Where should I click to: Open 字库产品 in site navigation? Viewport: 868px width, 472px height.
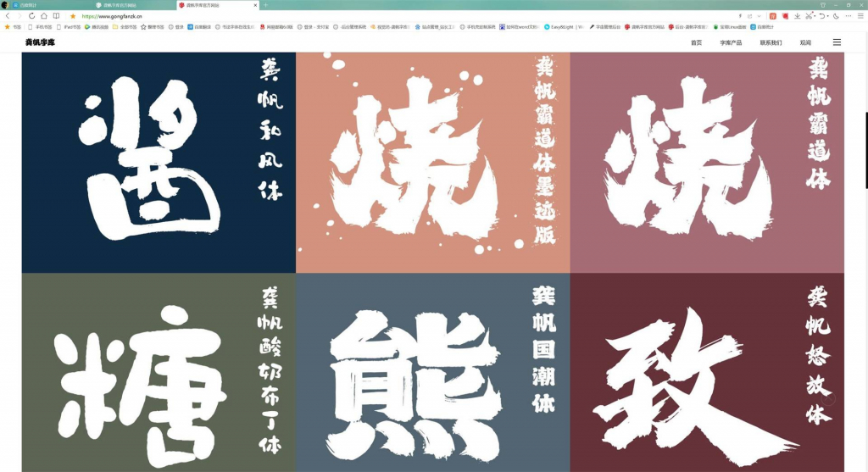(x=731, y=42)
